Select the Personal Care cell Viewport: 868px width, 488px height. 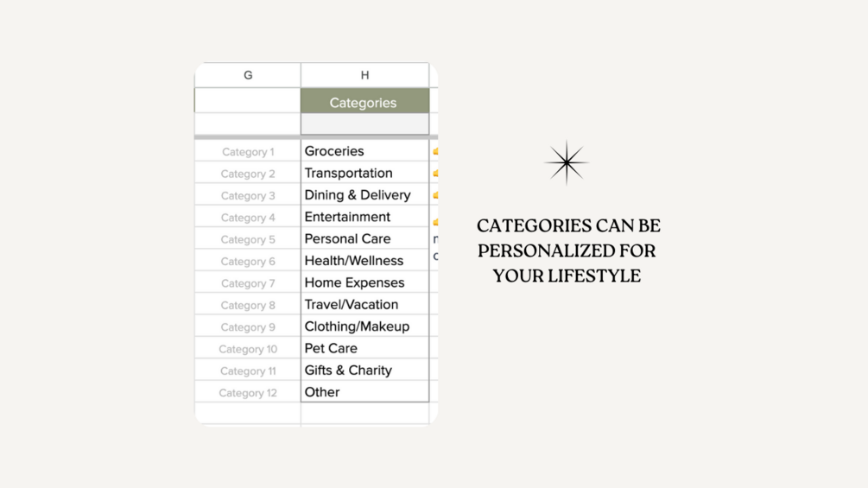click(x=364, y=238)
